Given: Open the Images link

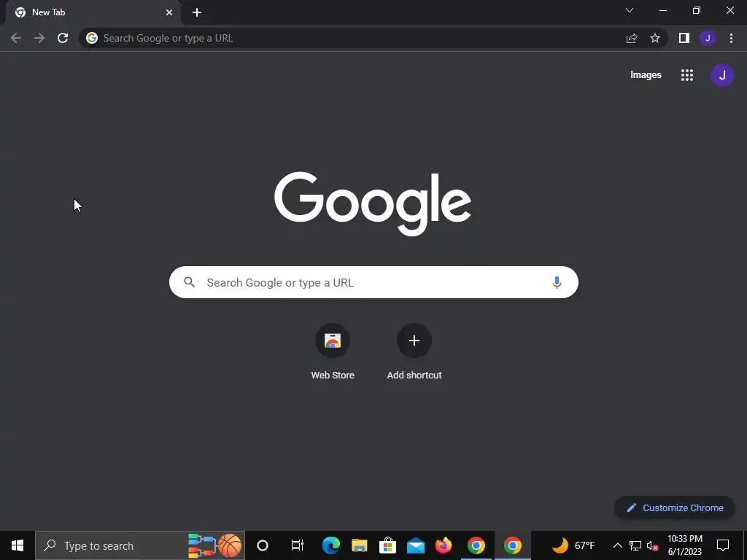Looking at the screenshot, I should [x=646, y=75].
